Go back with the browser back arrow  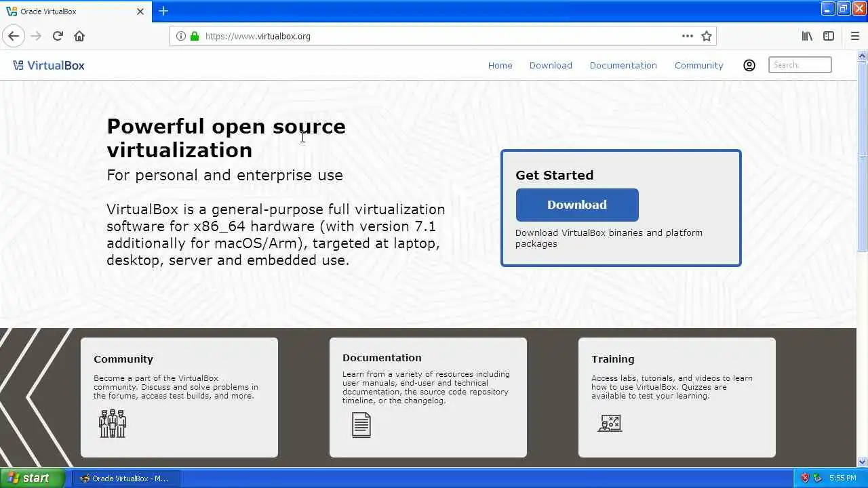point(14,36)
